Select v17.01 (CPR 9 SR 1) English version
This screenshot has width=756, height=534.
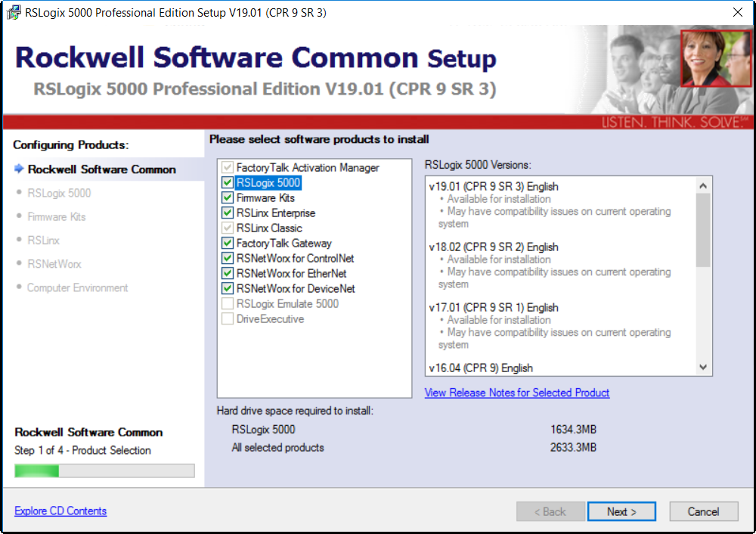coord(494,307)
